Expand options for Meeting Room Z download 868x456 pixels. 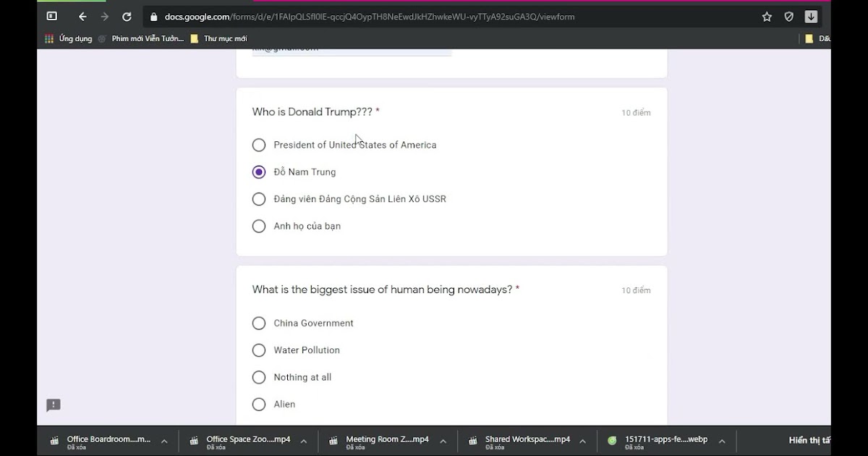tap(443, 442)
